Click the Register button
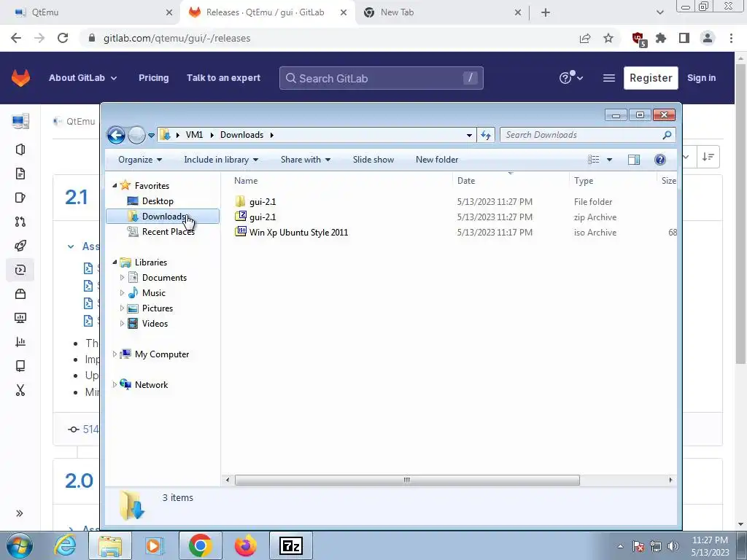 click(651, 78)
